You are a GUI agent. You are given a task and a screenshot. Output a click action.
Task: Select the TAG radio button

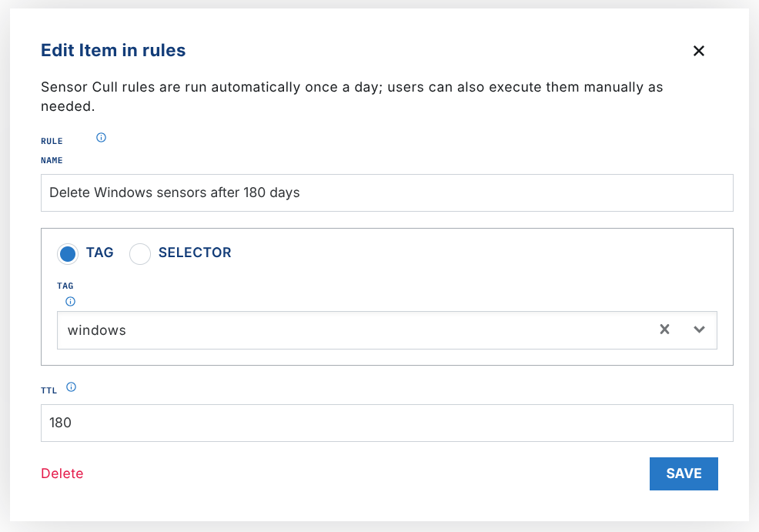coord(68,253)
